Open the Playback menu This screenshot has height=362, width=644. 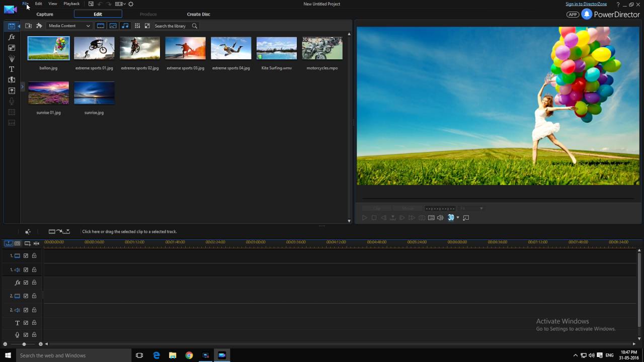point(71,4)
